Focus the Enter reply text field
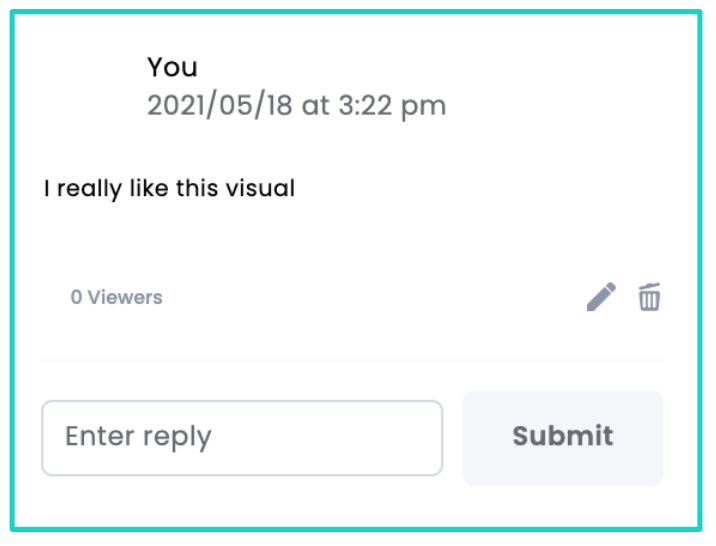 242,438
